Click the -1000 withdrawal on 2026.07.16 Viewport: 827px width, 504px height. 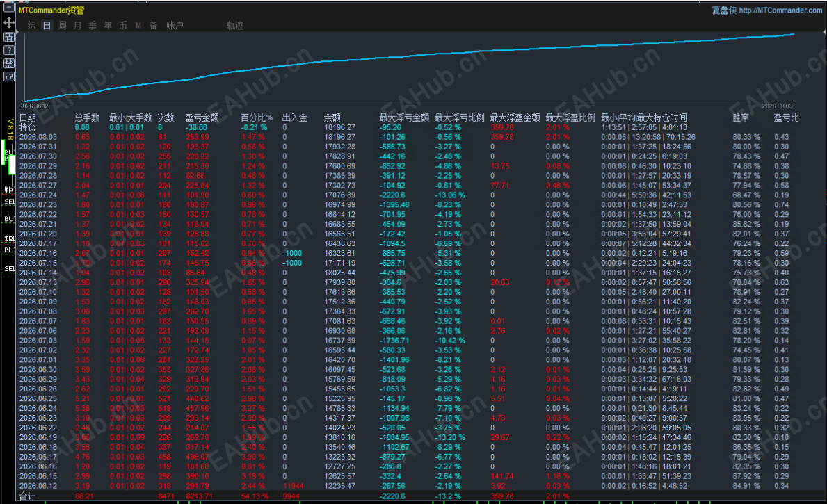(x=292, y=253)
